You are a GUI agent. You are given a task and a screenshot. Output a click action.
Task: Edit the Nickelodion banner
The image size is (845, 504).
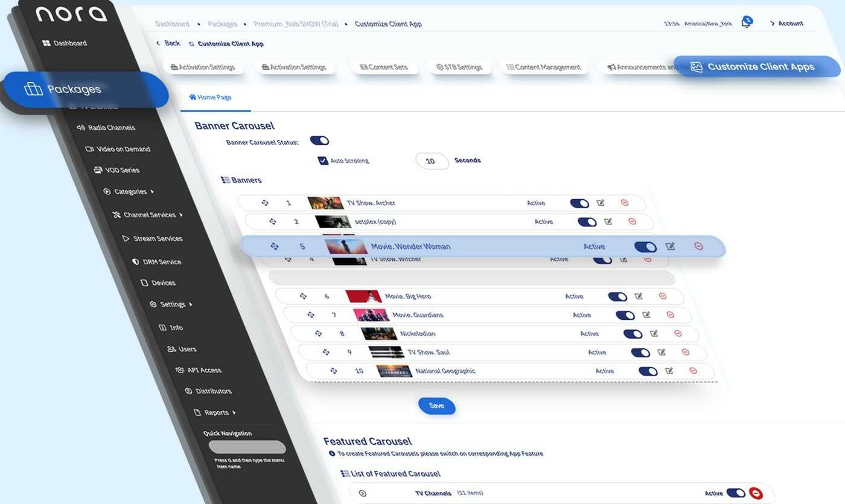click(654, 334)
